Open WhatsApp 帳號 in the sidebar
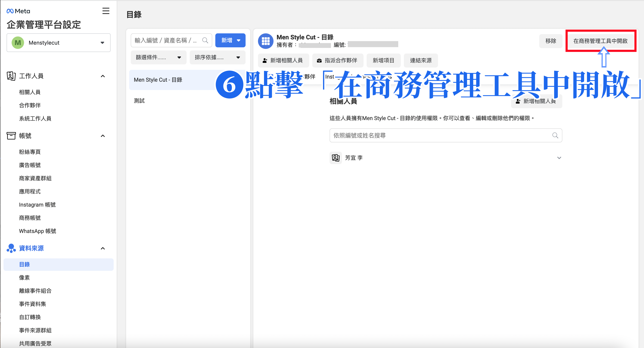The width and height of the screenshot is (644, 348). [x=37, y=231]
